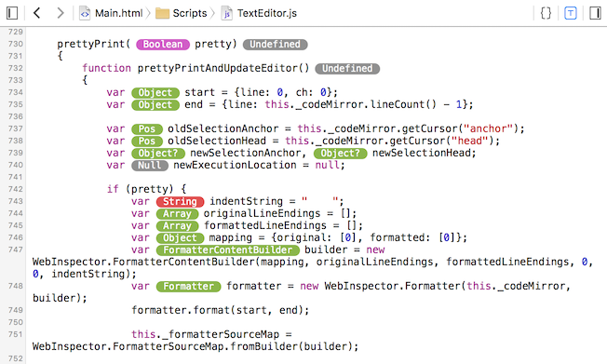Click the Array token before formattedLineEndings

pyautogui.click(x=177, y=226)
